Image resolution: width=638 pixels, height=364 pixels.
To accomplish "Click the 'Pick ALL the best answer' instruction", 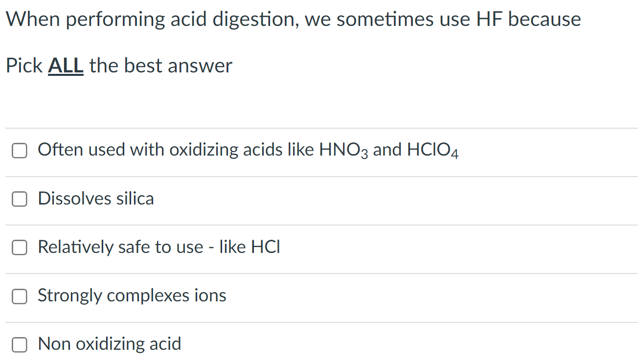I will tap(118, 65).
